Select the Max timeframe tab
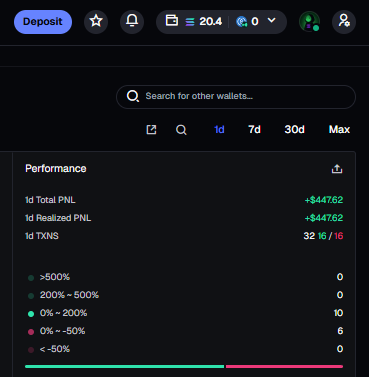Image resolution: width=369 pixels, height=377 pixels. 339,129
